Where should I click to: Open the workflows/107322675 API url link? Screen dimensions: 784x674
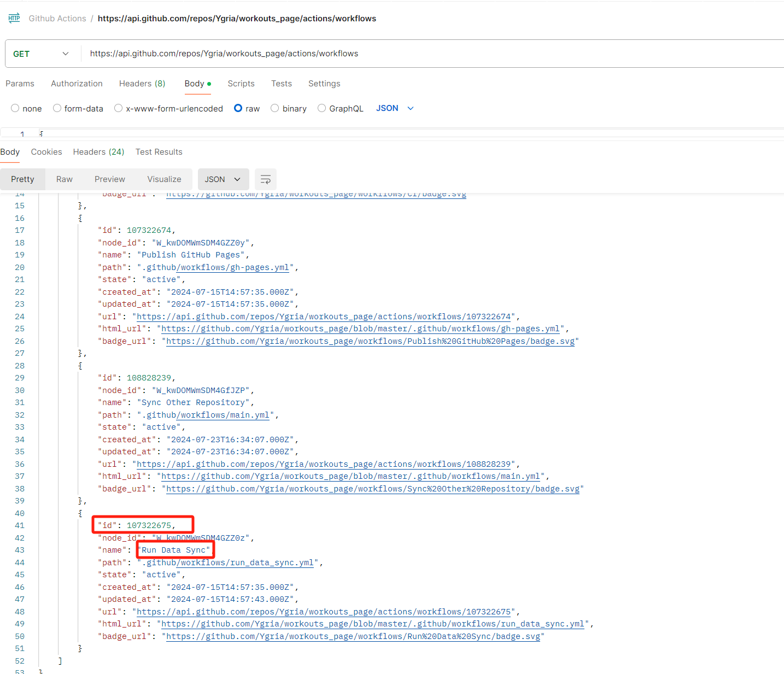click(324, 612)
